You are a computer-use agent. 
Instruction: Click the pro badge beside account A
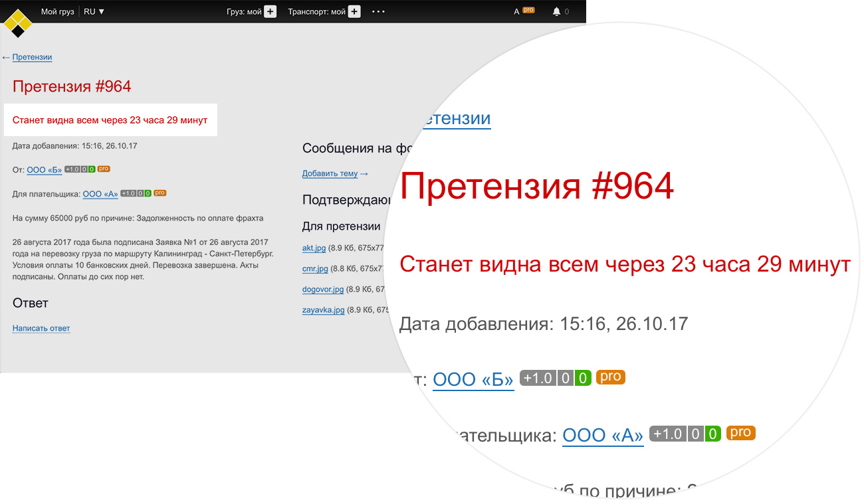pos(528,10)
